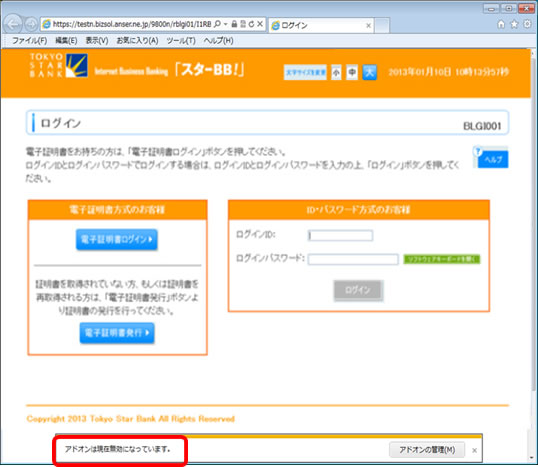This screenshot has height=467, width=538.
Task: Open the ファイル(F) menu
Action: tap(30, 40)
